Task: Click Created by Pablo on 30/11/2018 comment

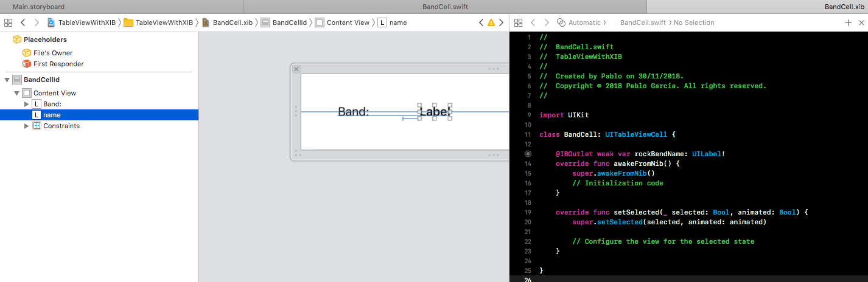Action: 611,76
